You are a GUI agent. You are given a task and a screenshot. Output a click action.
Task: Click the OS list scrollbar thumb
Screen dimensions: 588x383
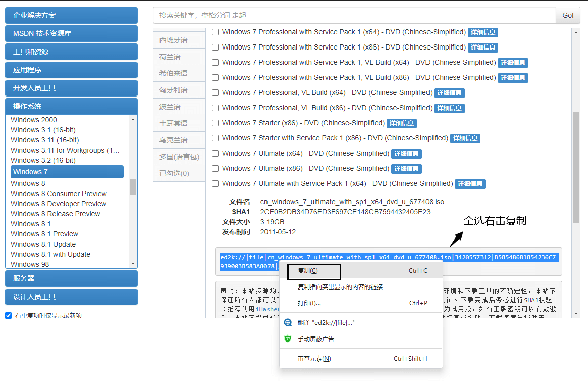133,186
